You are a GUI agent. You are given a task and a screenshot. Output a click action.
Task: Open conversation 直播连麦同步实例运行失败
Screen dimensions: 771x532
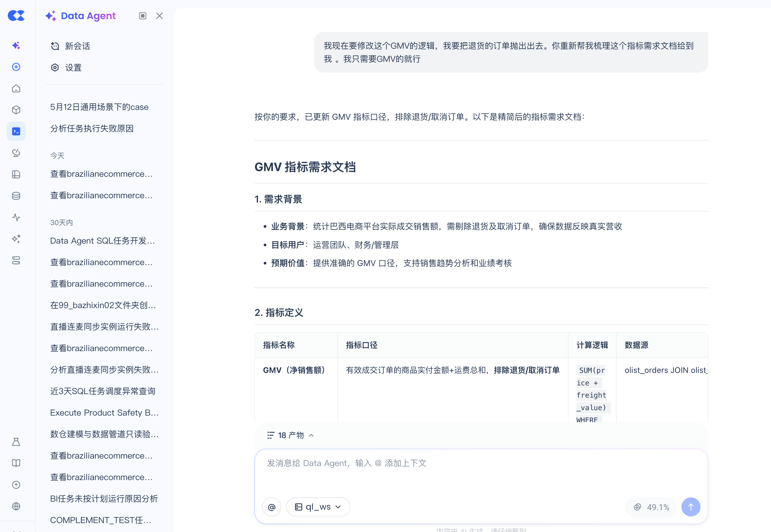tap(104, 327)
